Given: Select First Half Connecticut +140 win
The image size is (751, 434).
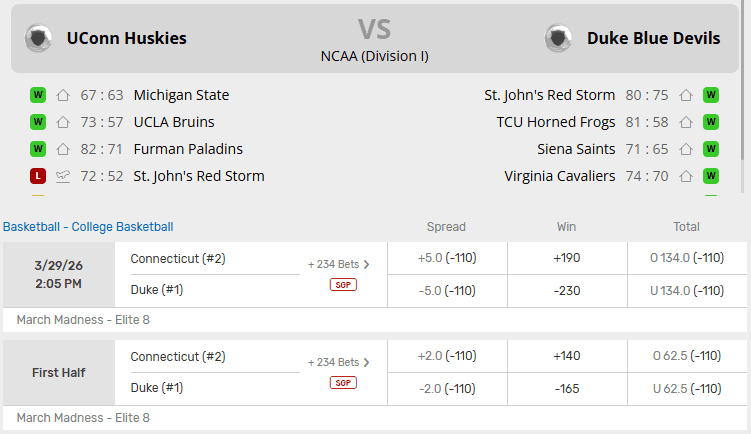Looking at the screenshot, I should click(566, 356).
